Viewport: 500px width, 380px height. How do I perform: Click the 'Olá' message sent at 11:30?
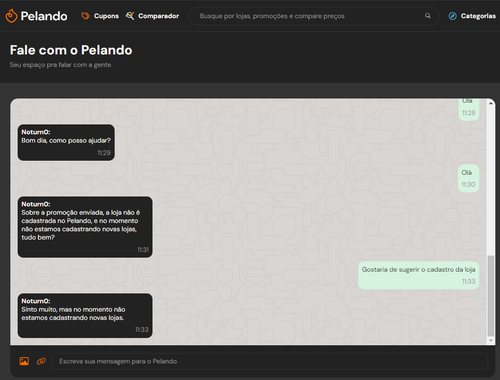[468, 178]
